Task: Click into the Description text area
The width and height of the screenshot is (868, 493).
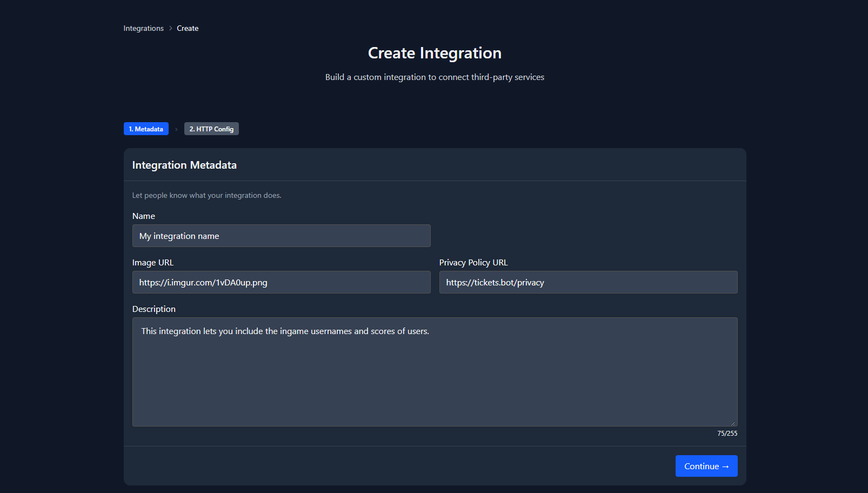Action: click(435, 372)
